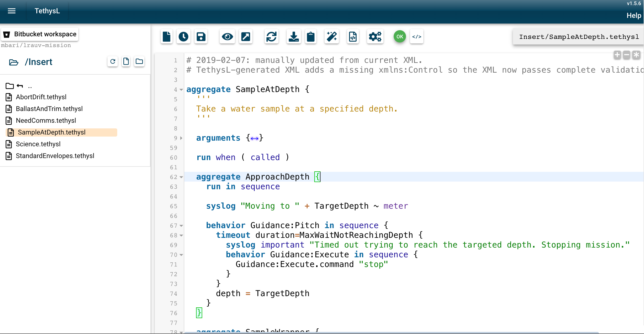The width and height of the screenshot is (644, 334).
Task: Open the Help menu
Action: pos(634,16)
